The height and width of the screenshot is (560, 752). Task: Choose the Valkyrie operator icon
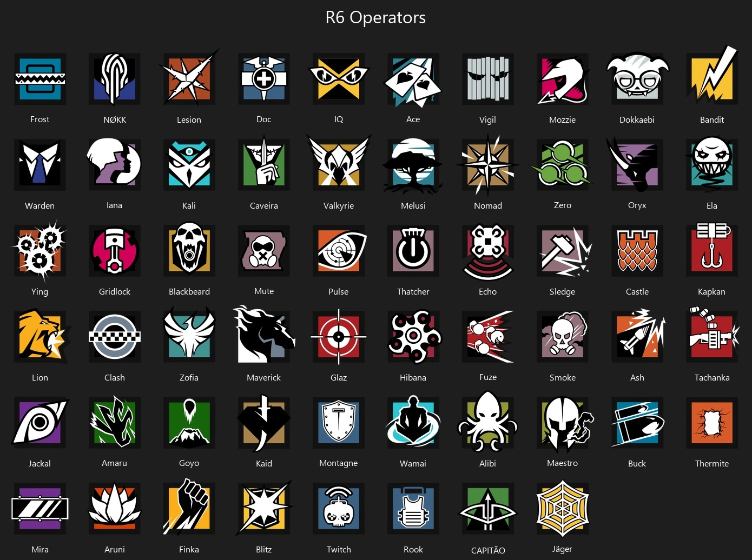tap(339, 164)
